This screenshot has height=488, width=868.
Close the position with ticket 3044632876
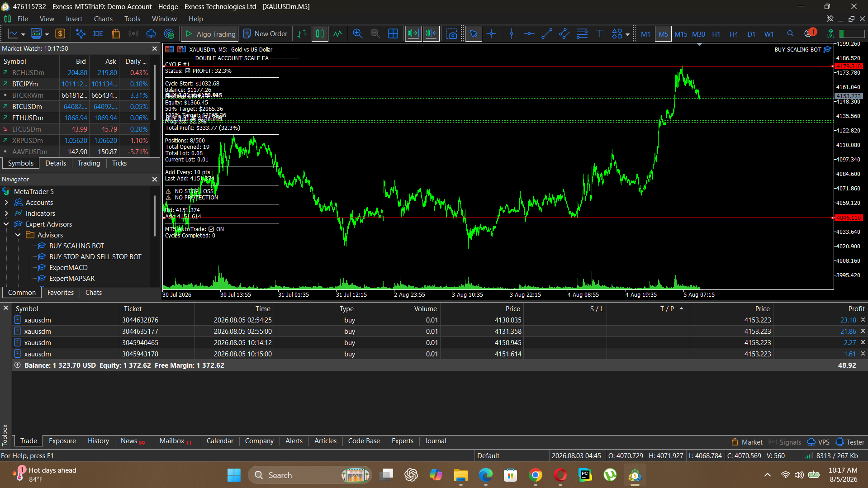click(863, 320)
